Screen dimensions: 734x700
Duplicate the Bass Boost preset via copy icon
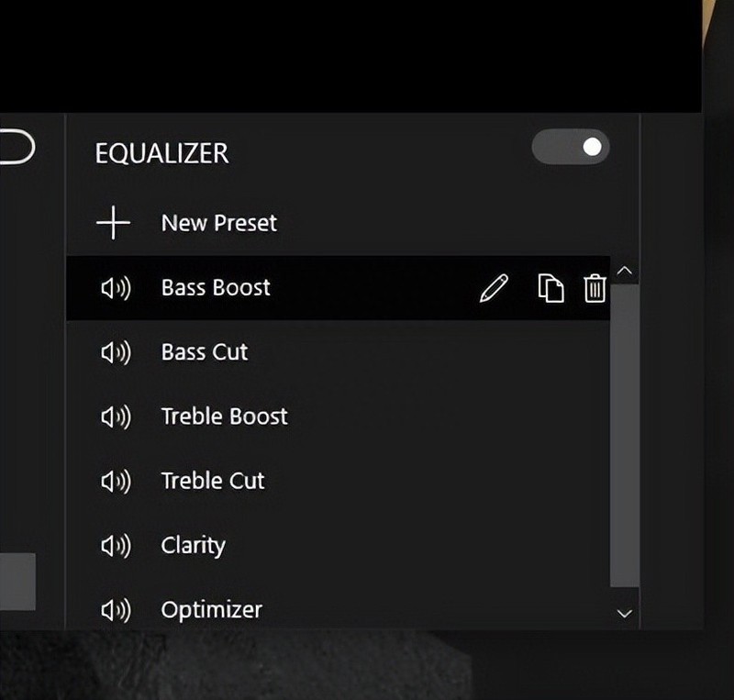(x=550, y=288)
